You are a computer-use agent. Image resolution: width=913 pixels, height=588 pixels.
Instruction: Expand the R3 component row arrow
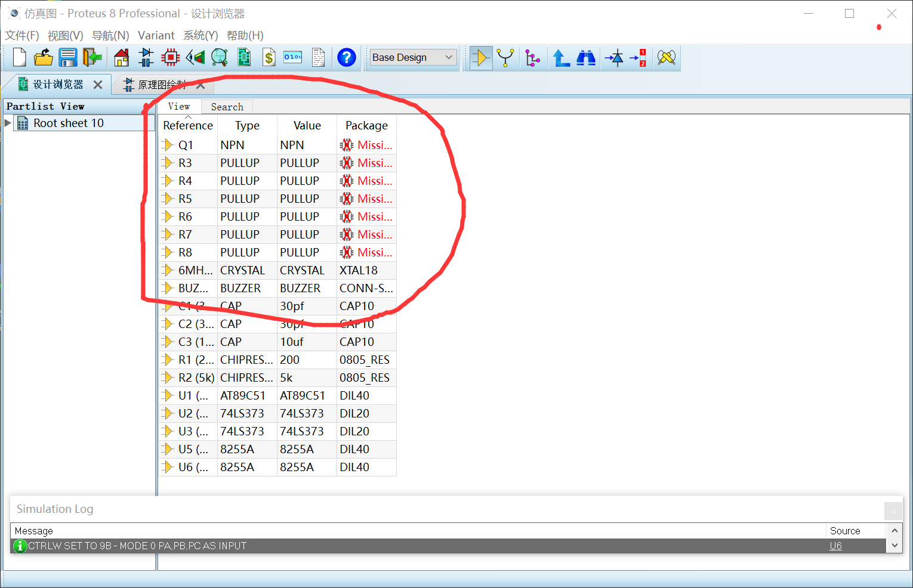[168, 163]
